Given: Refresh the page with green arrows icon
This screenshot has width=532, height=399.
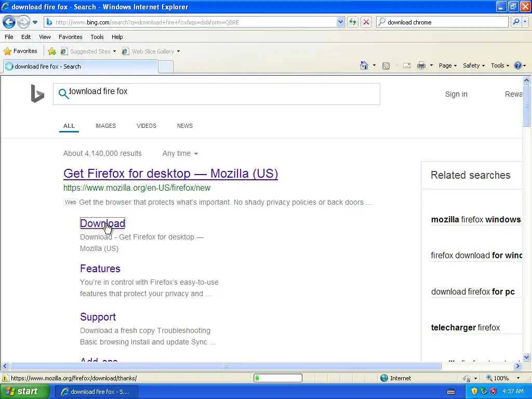Looking at the screenshot, I should (353, 22).
